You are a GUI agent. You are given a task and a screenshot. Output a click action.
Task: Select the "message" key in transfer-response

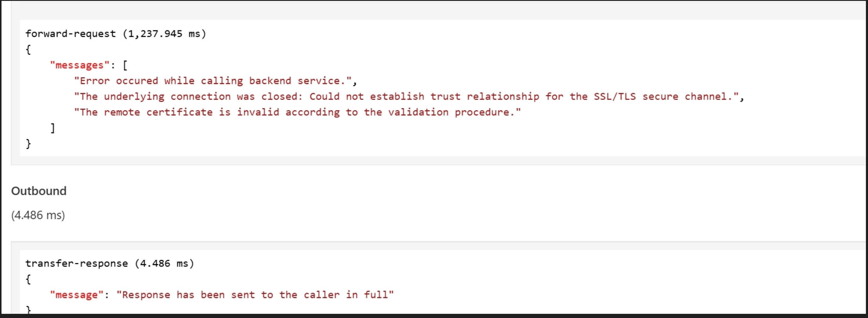coord(77,295)
